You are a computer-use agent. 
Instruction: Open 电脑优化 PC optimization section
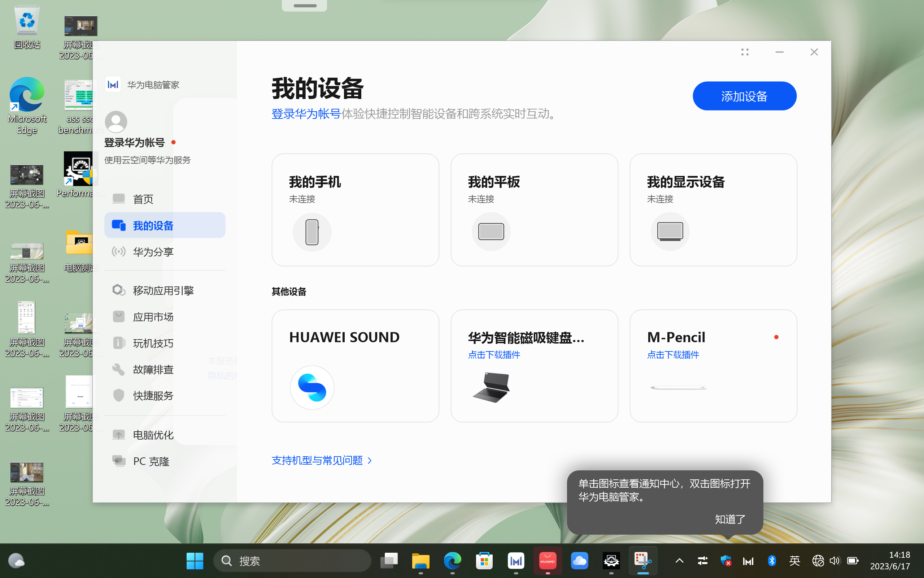coord(165,435)
